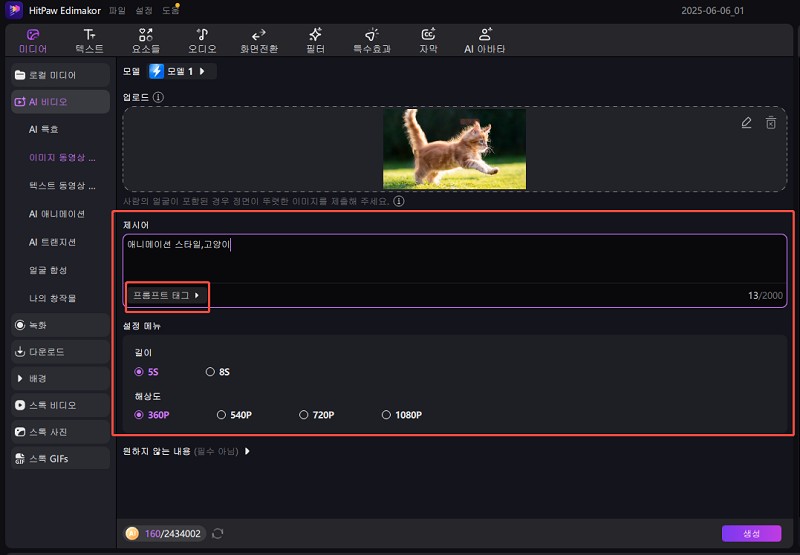This screenshot has height=555, width=800.
Task: Open the 설정 settings menu
Action: 144,10
